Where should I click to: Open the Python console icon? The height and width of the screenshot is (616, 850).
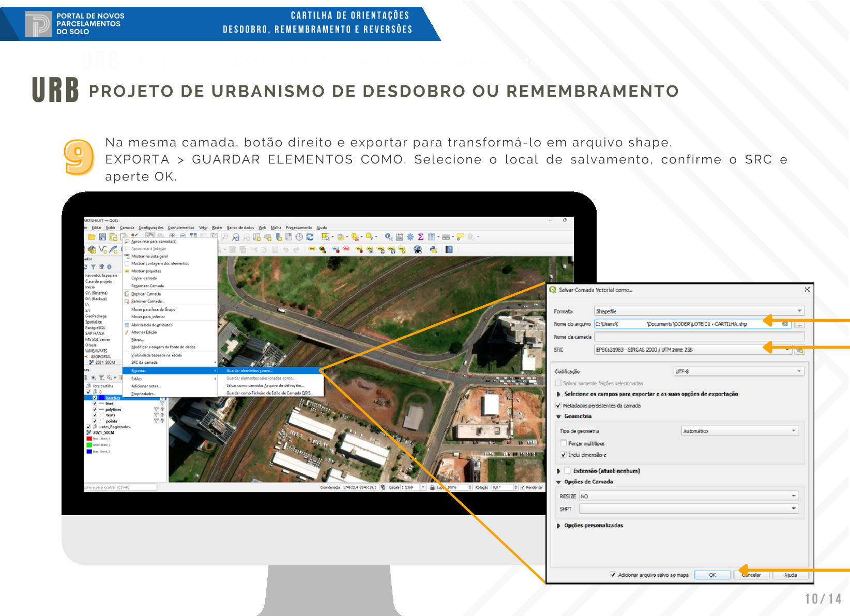[433, 250]
